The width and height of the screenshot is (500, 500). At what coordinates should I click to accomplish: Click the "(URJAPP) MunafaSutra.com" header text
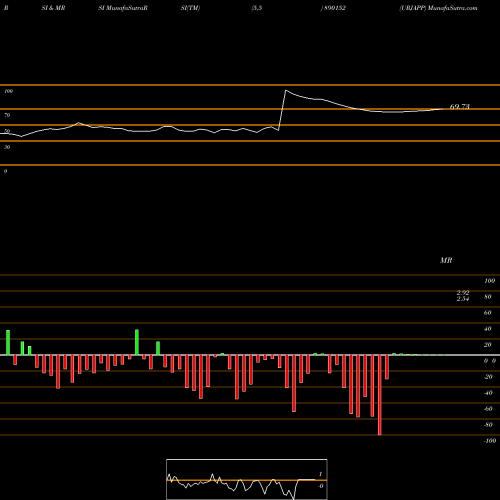tap(438, 8)
